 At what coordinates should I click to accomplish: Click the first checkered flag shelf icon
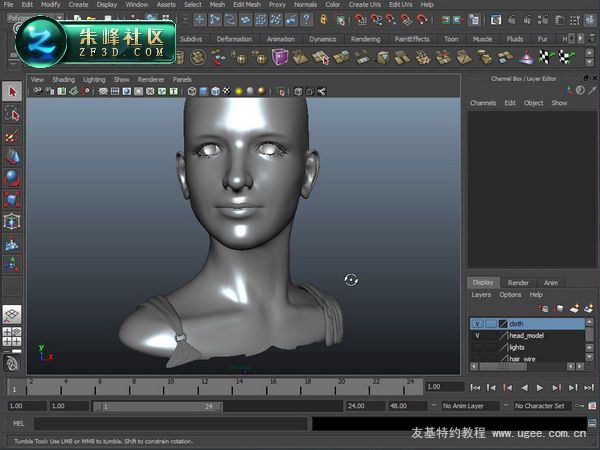[546, 57]
